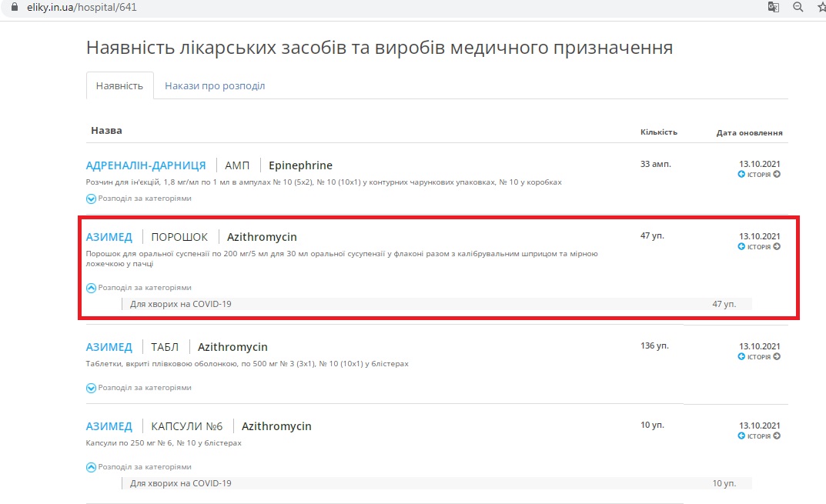Open ІСТОРІЯ link for Азимед капсули №6
The width and height of the screenshot is (826, 504).
[x=759, y=436]
